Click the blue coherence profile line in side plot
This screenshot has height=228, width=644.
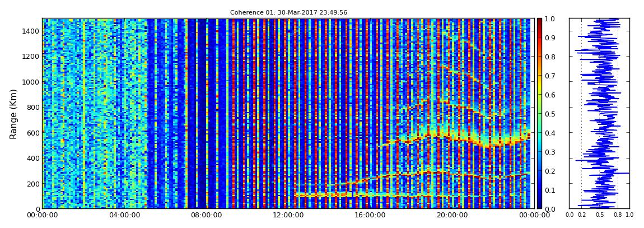(603, 113)
